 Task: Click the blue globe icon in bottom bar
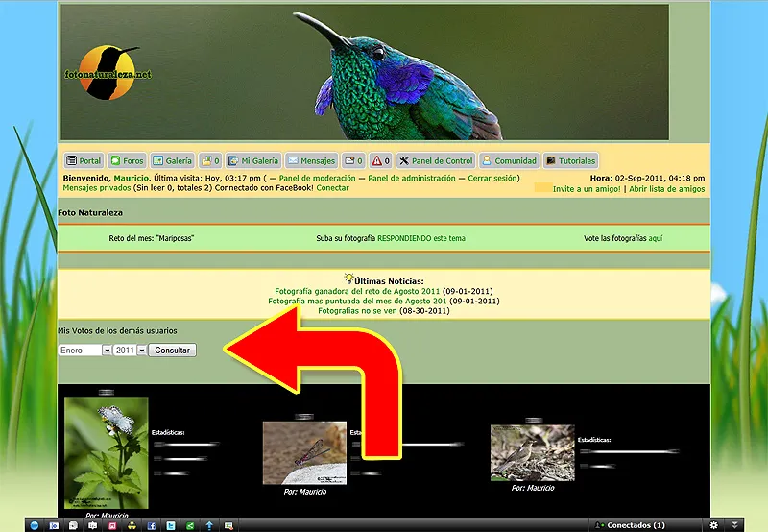(x=35, y=525)
